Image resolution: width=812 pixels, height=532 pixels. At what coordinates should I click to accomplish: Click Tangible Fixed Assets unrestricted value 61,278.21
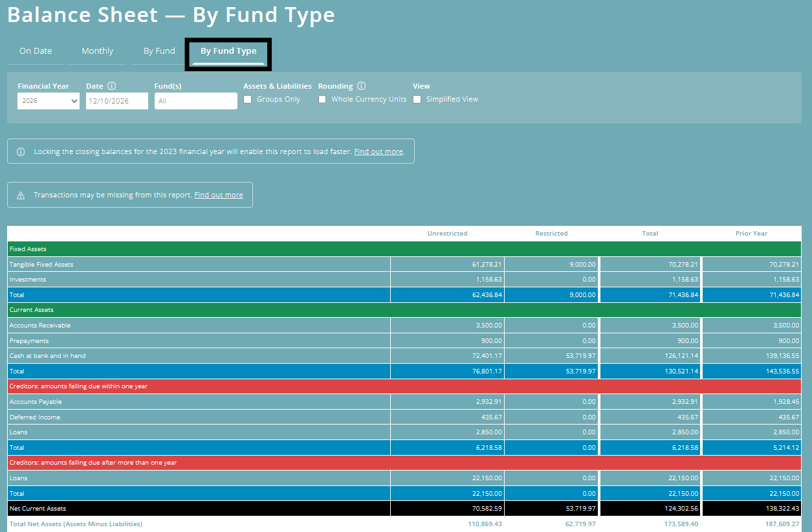(487, 265)
